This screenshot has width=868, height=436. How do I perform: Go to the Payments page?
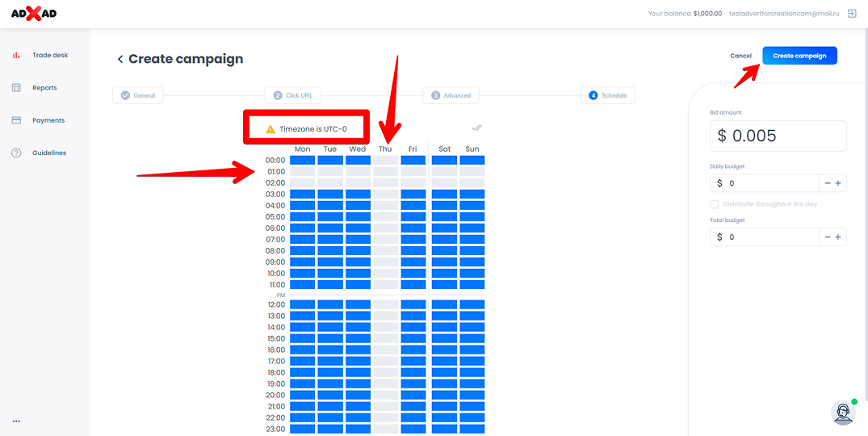pyautogui.click(x=48, y=120)
